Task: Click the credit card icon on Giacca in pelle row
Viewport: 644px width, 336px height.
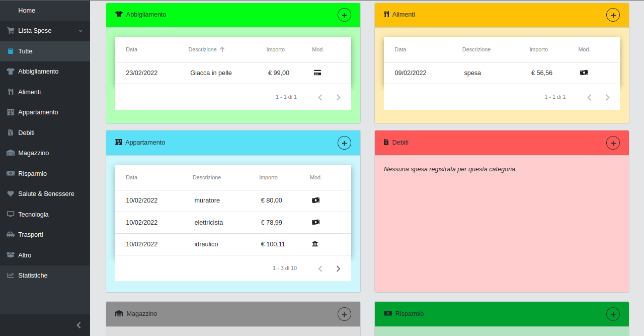Action: point(317,73)
